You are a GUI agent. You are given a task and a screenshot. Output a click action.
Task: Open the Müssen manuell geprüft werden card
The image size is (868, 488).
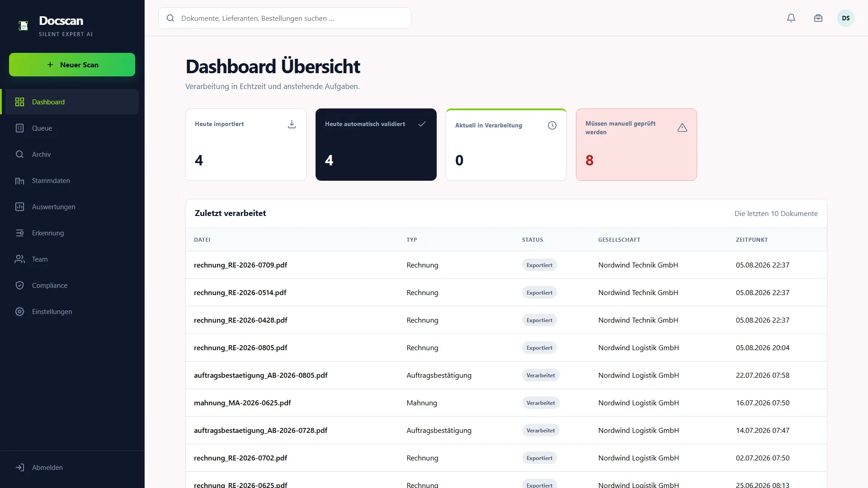(x=637, y=145)
